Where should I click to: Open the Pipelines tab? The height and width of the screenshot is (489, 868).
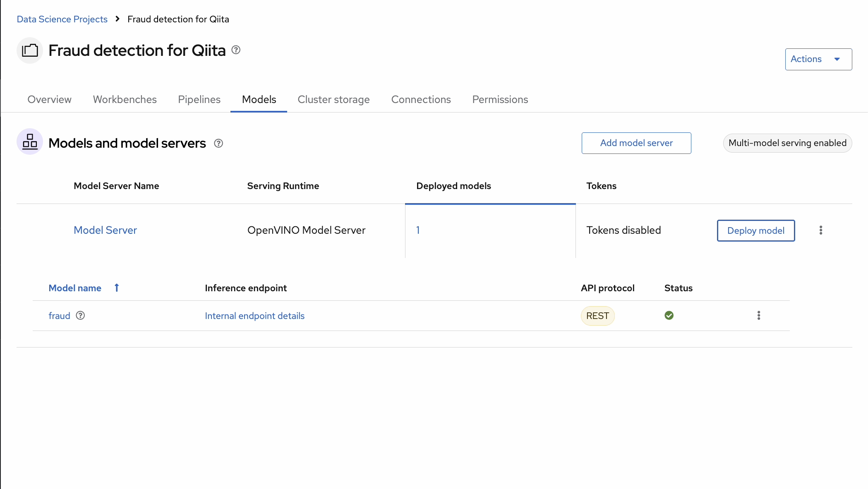(199, 100)
